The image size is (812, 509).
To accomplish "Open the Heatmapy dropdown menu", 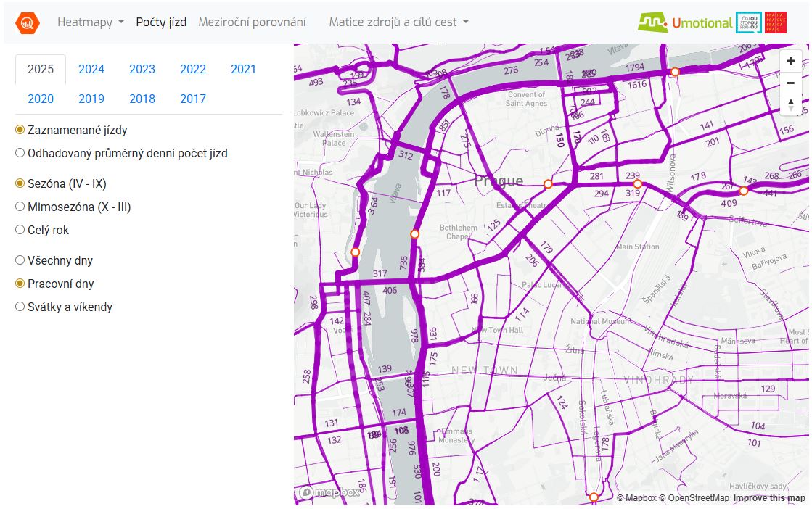I will (x=91, y=22).
